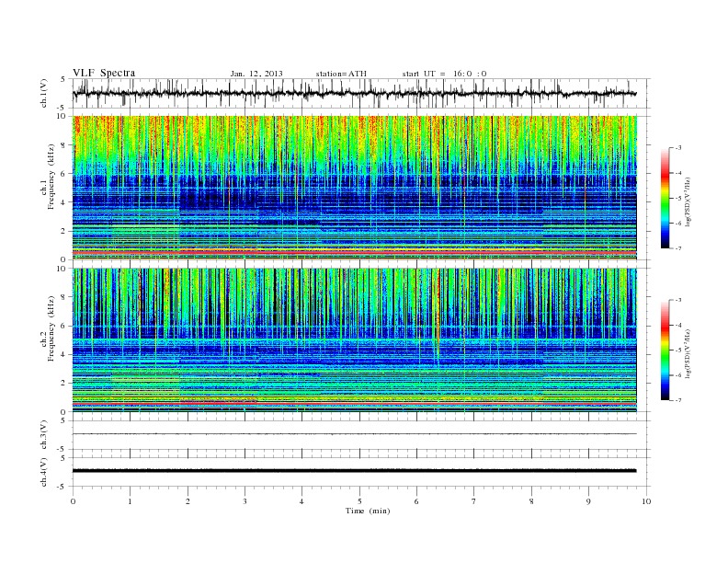Select the "Jan. 12, 2013" date text

256,74
